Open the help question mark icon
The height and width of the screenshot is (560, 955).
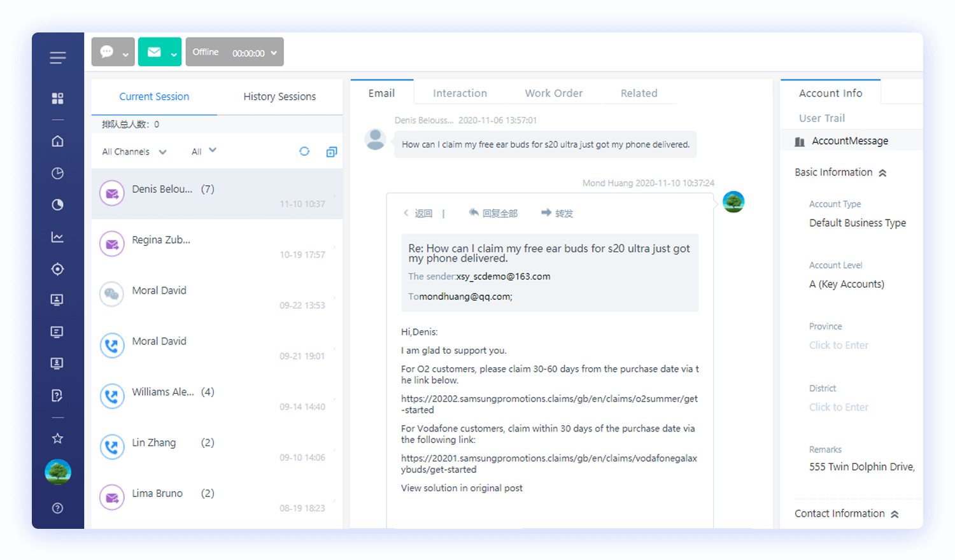(x=58, y=508)
